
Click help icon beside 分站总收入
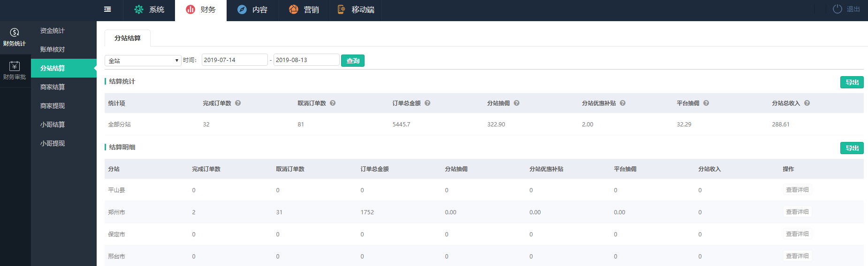click(807, 103)
